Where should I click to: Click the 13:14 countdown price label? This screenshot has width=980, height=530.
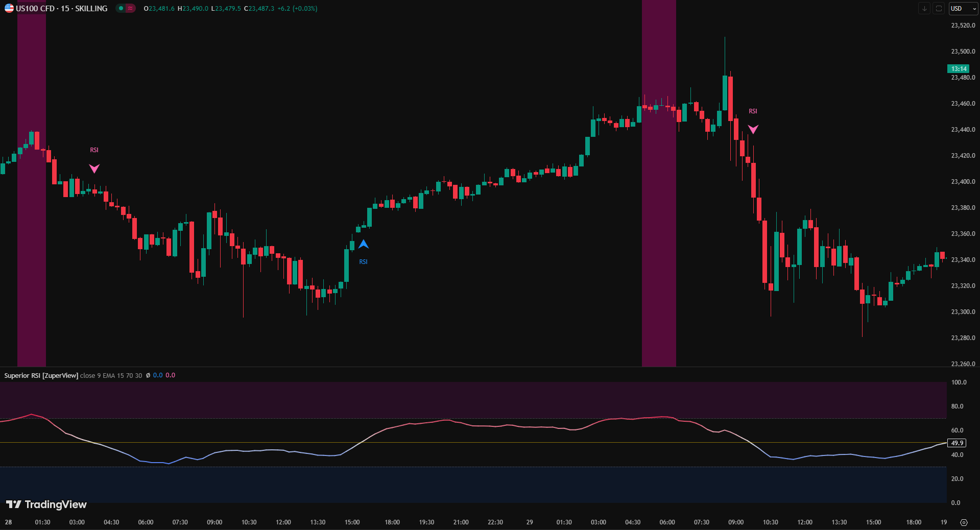958,68
